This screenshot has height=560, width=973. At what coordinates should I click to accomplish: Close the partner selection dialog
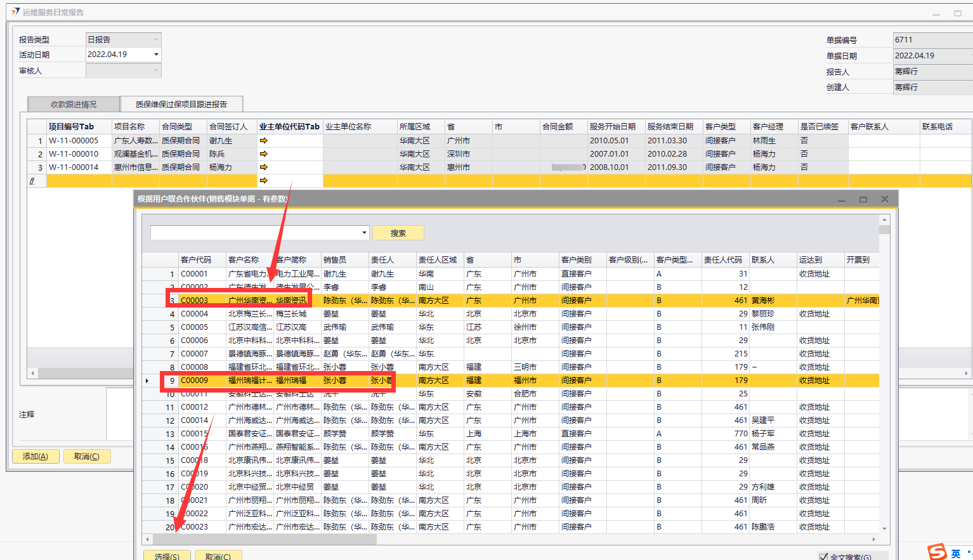point(885,200)
